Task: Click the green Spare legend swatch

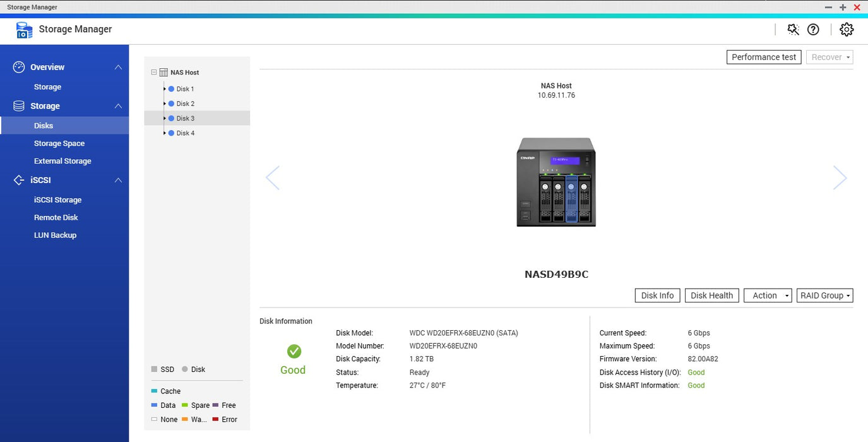Action: pyautogui.click(x=185, y=405)
